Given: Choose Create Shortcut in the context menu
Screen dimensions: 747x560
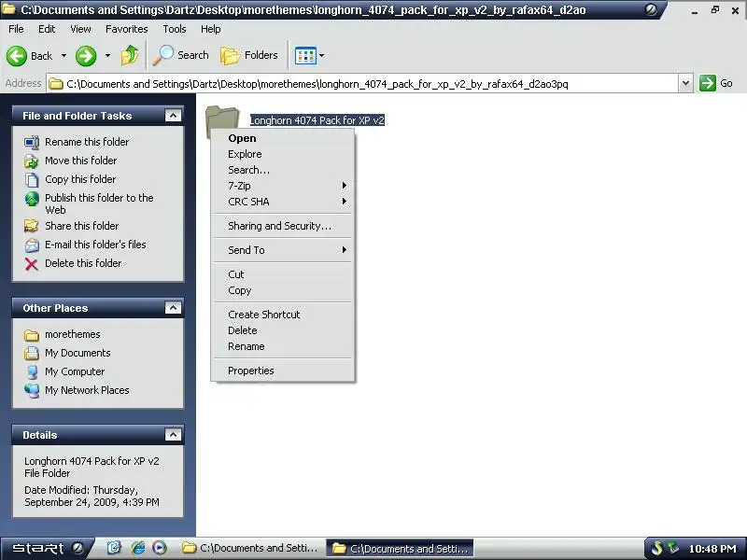Looking at the screenshot, I should [283, 315].
